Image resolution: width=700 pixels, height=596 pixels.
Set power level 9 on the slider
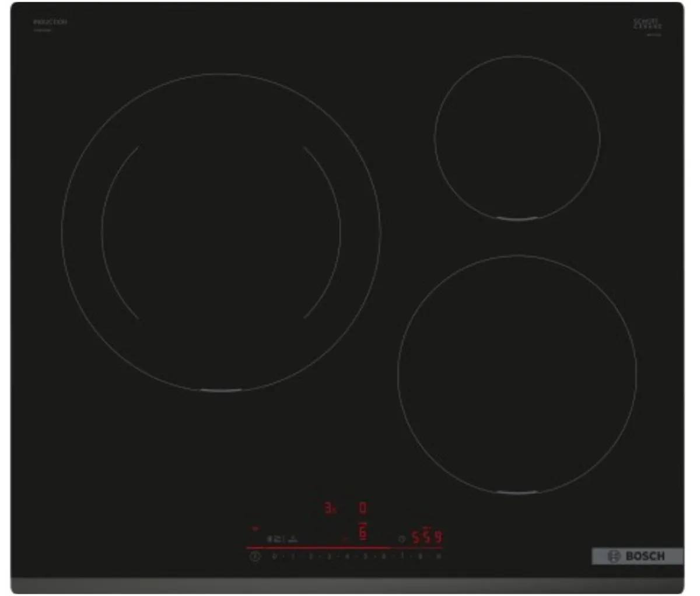(438, 557)
